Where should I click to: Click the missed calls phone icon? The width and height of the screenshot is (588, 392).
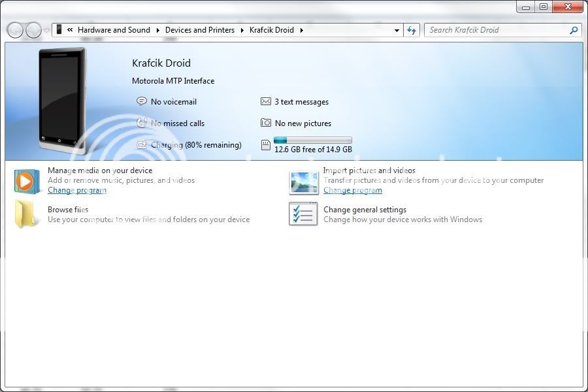(x=141, y=123)
